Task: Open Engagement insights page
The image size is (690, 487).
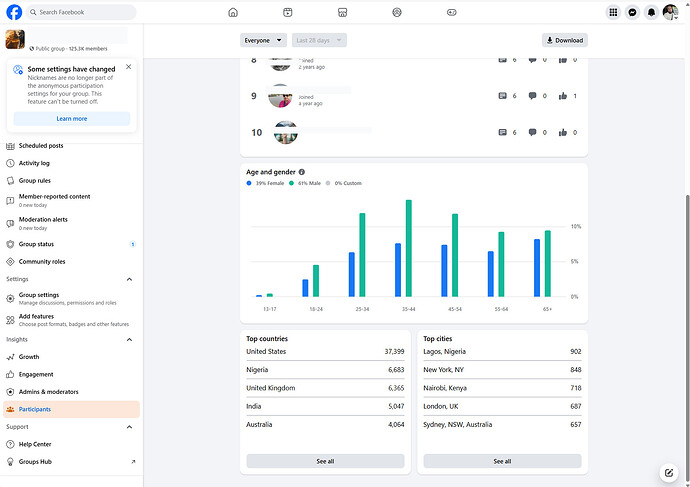Action: click(x=36, y=374)
